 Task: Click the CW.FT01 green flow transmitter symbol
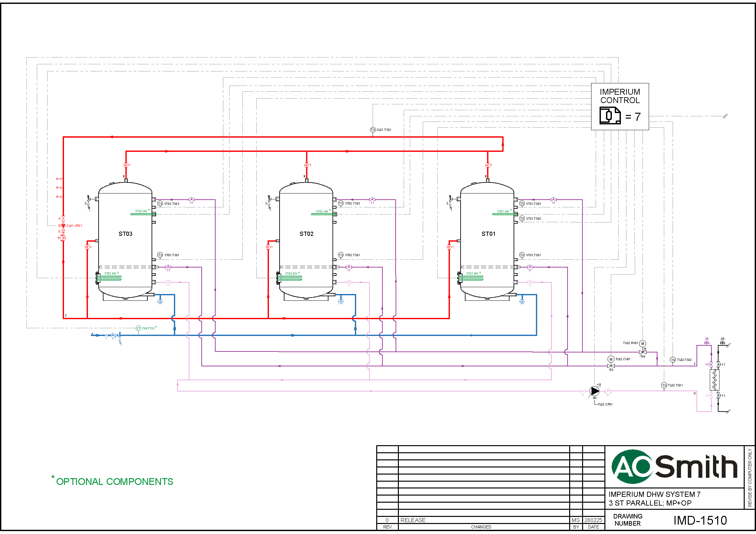138,328
